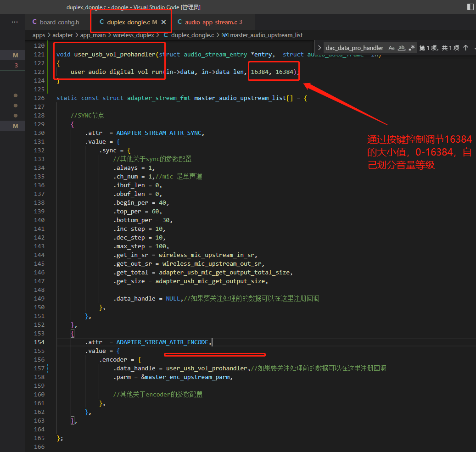Click ADAPTER_STREAM_ATTR_SYNC in the code
Screen dimensions: 476x452
point(159,133)
